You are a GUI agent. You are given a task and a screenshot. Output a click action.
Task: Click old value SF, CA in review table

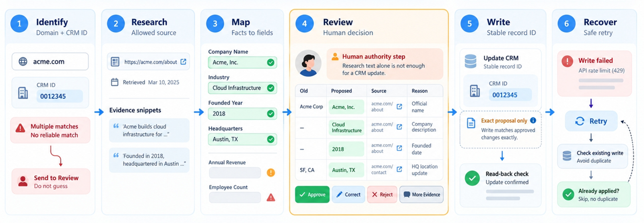(x=307, y=170)
